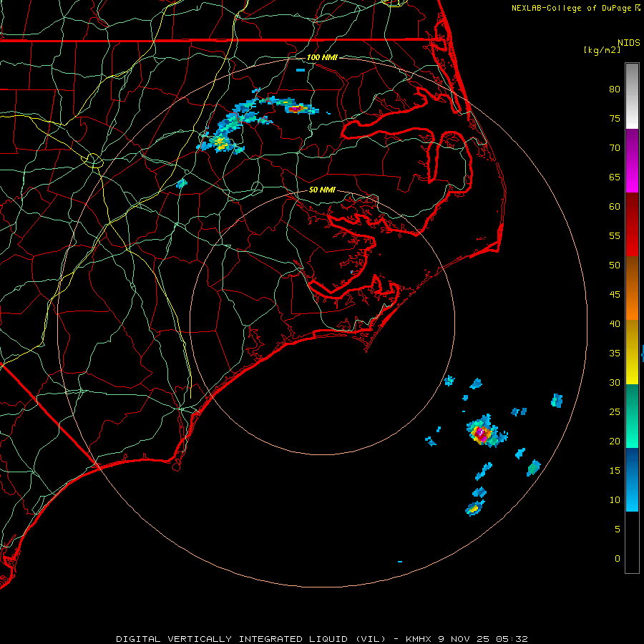Click the 50 value on the color scale
This screenshot has width=644, height=644.
point(615,265)
